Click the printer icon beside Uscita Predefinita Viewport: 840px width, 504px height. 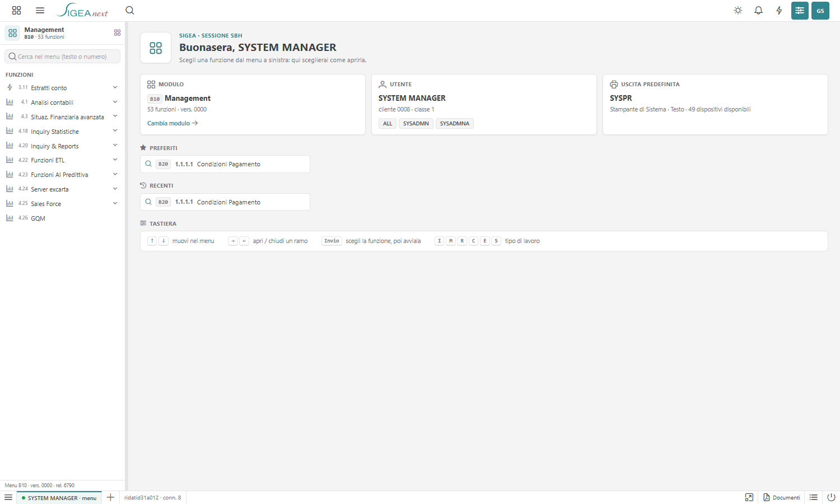(x=614, y=85)
